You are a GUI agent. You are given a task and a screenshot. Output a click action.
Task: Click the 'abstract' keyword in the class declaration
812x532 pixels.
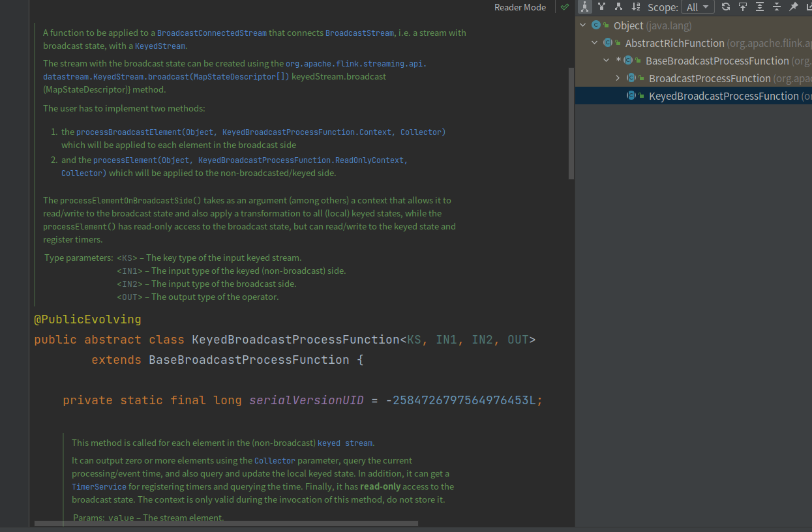[x=113, y=340]
